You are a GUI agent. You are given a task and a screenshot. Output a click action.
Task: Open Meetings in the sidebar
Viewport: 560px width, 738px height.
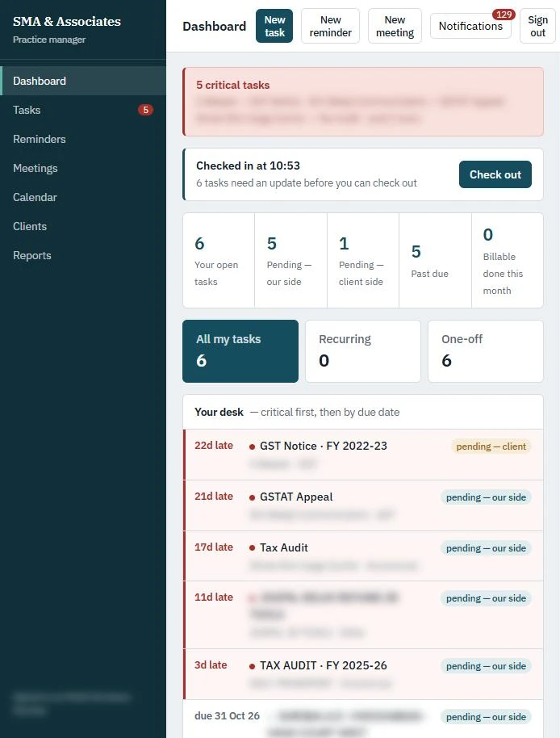click(x=83, y=169)
